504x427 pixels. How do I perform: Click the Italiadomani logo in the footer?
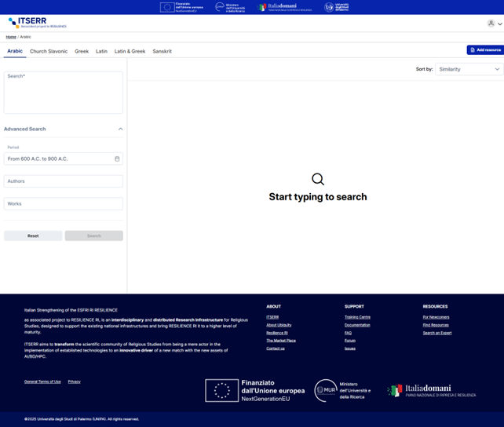point(431,390)
